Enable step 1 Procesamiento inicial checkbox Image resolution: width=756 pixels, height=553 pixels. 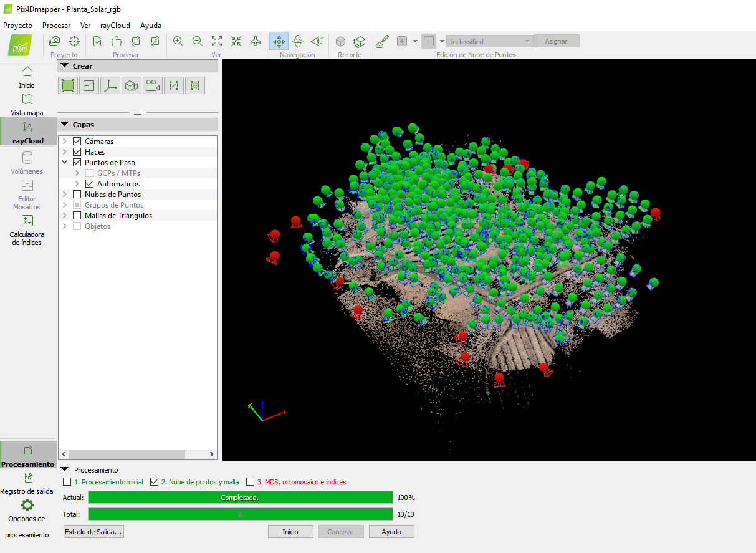(67, 482)
